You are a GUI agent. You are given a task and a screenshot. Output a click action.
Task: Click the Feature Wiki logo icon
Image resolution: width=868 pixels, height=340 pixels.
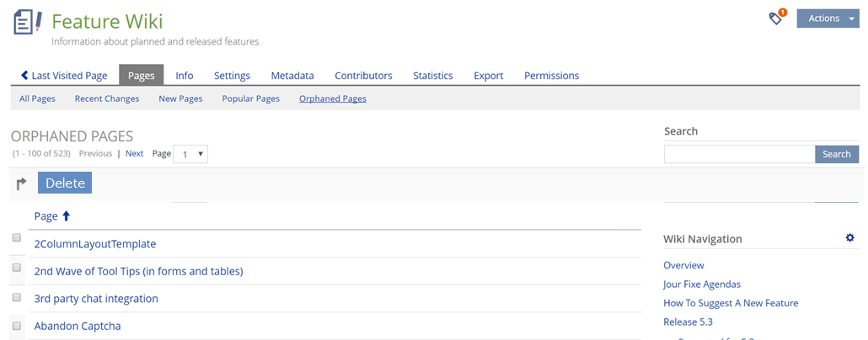[x=28, y=22]
